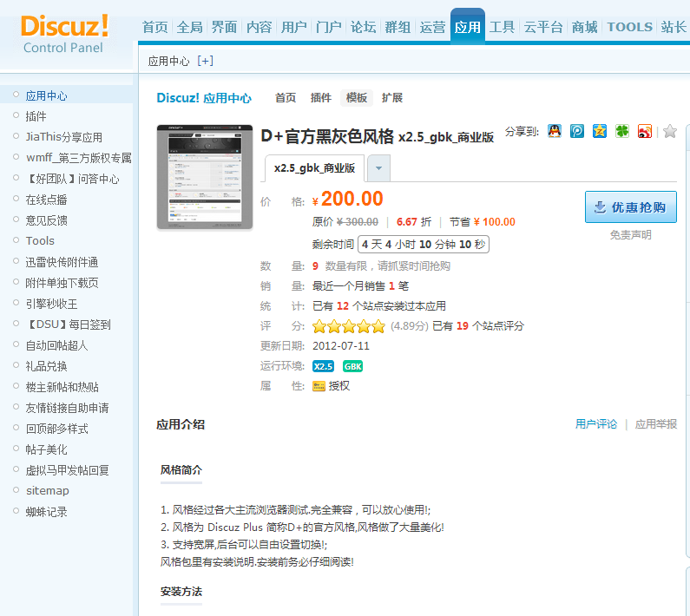Image resolution: width=690 pixels, height=616 pixels.
Task: Open 在线点播 in the sidebar
Action: pyautogui.click(x=46, y=200)
